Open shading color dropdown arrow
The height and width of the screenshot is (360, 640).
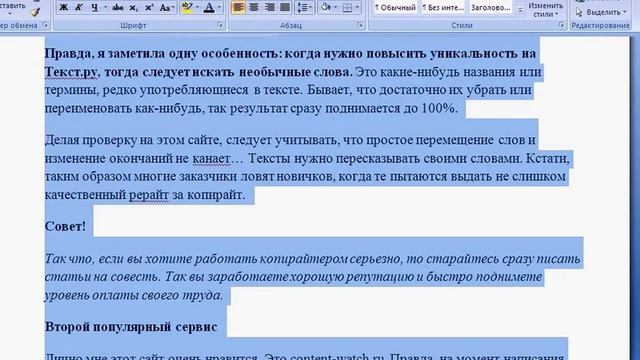coord(336,7)
